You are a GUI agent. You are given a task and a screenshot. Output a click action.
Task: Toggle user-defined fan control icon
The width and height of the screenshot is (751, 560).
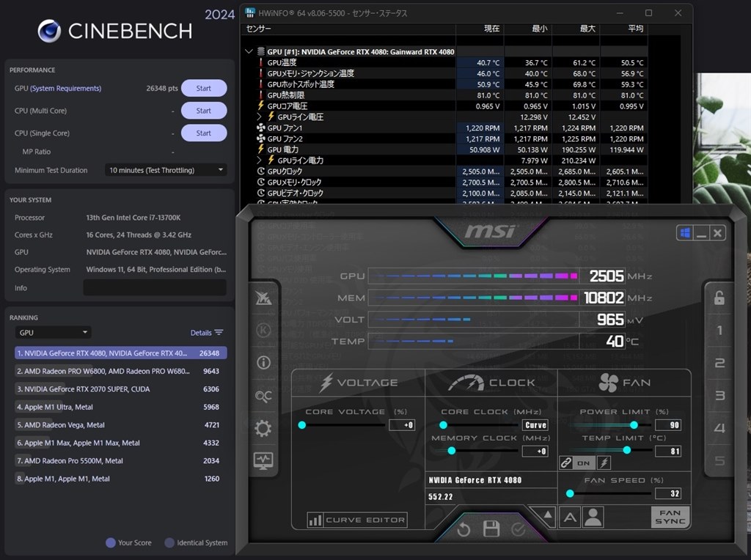point(593,517)
